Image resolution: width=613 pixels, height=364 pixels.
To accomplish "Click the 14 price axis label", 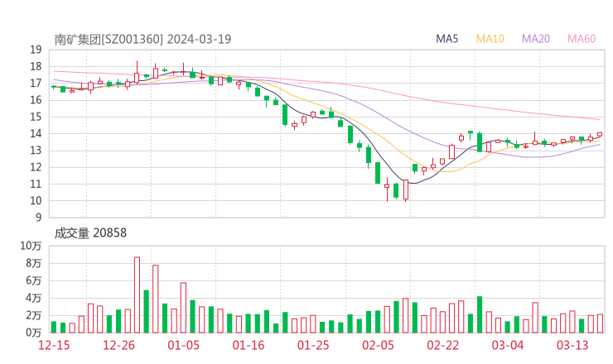I will [x=36, y=133].
